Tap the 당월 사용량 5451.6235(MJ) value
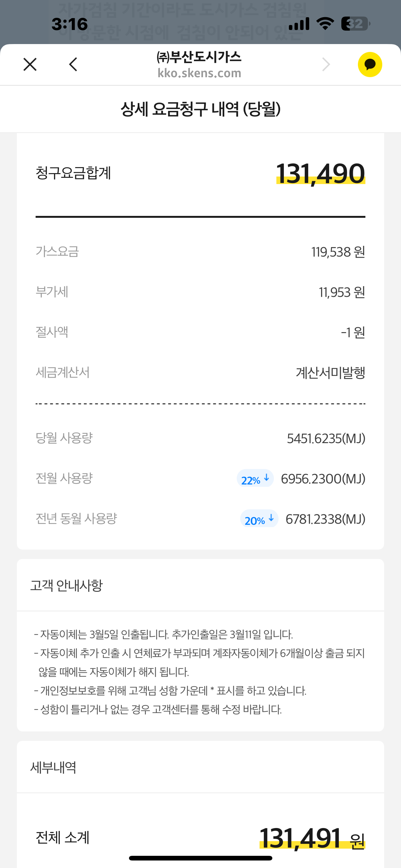The height and width of the screenshot is (868, 401). (x=326, y=439)
